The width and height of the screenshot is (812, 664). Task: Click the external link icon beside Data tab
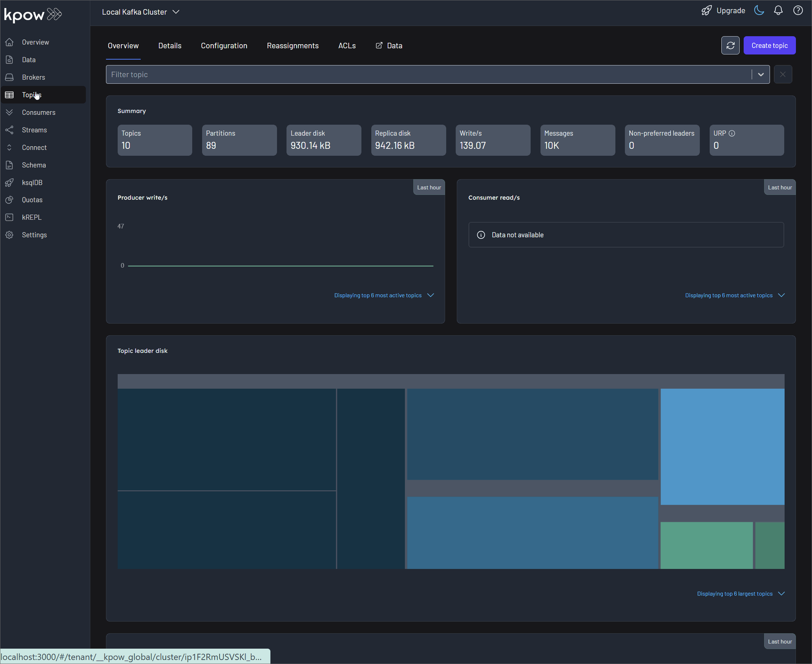pos(379,45)
